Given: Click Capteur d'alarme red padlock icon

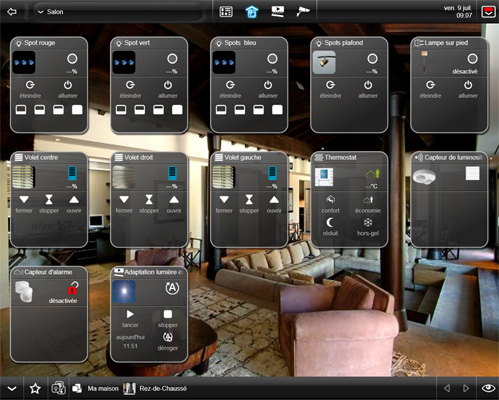Looking at the screenshot, I should 73,288.
